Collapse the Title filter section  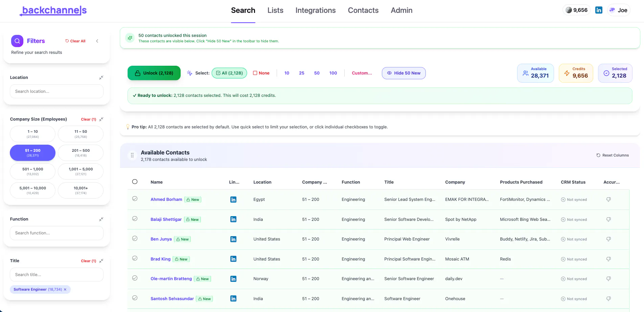(101, 261)
